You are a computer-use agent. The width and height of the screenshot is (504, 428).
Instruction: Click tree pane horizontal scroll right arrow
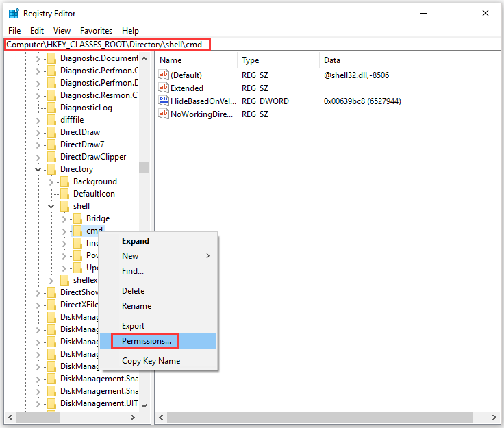132,418
